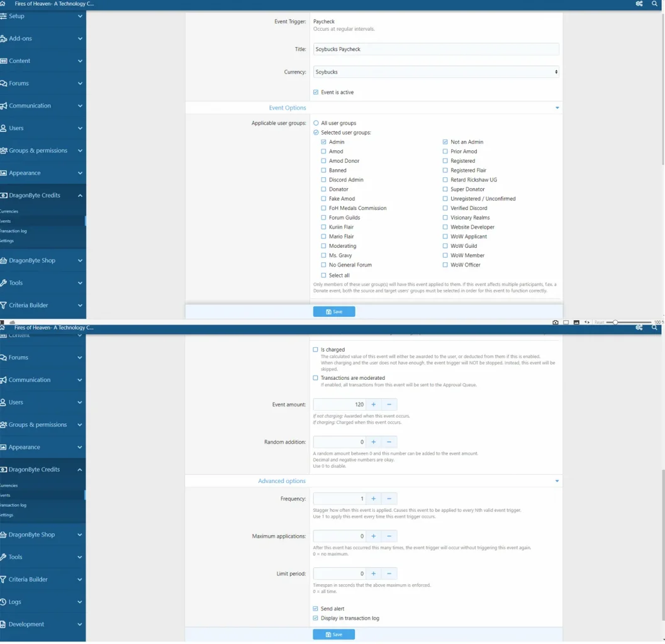Click the picture icon in middle toolbar
Screen dimensions: 665x644
point(576,323)
